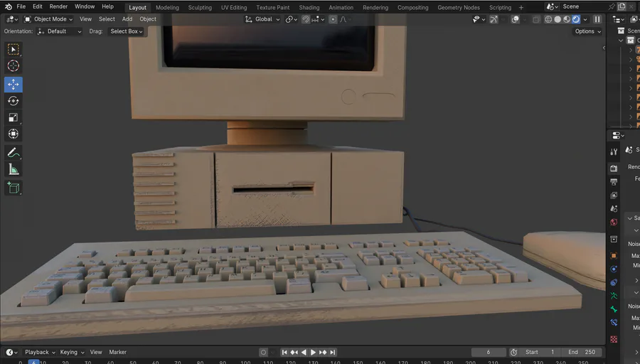
Task: Switch to wireframe viewport shading
Action: (548, 19)
